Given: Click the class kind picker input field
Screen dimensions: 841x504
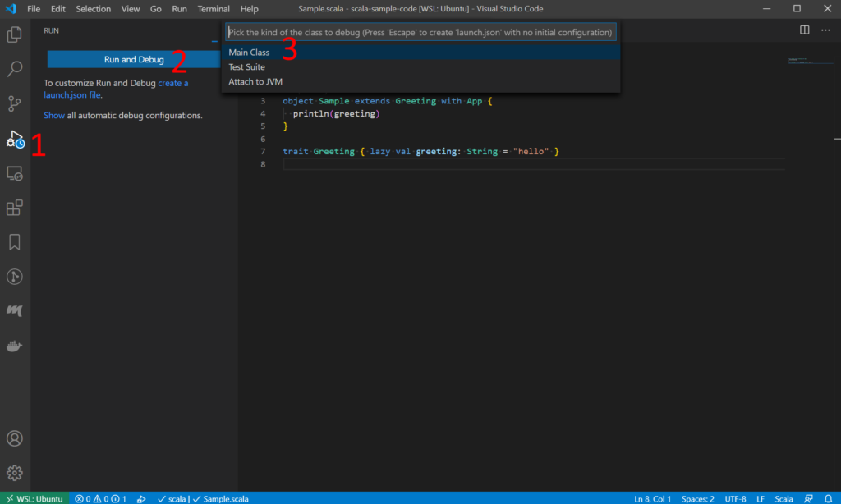Looking at the screenshot, I should pyautogui.click(x=420, y=33).
